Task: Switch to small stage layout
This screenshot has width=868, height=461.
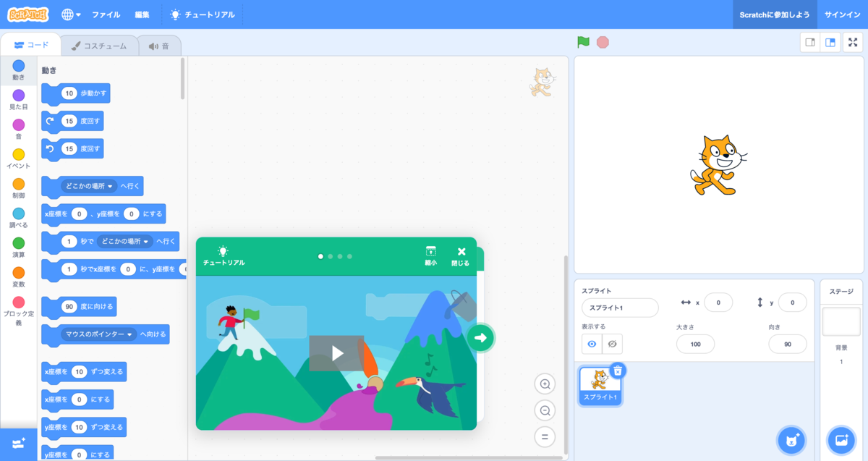Action: [x=810, y=43]
